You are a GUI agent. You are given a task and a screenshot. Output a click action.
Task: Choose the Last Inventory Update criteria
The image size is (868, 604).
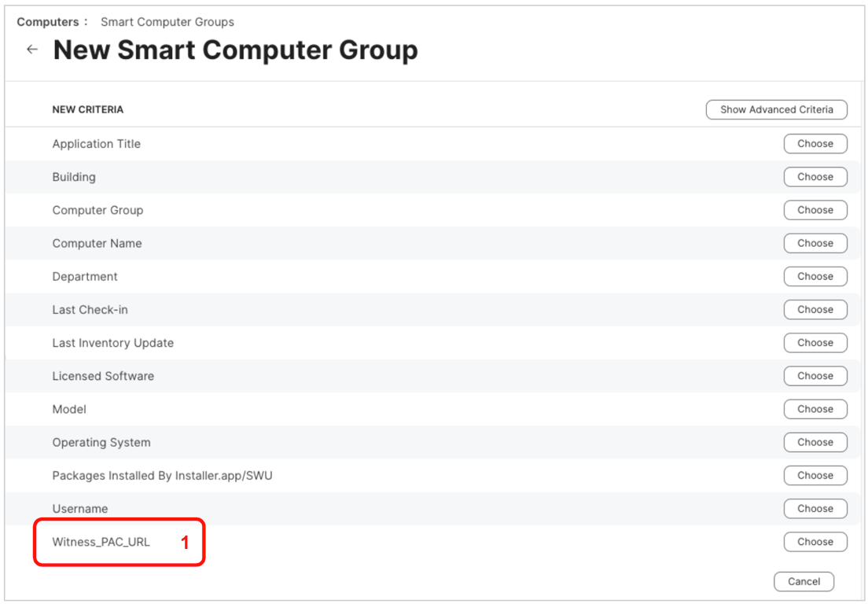click(x=815, y=343)
